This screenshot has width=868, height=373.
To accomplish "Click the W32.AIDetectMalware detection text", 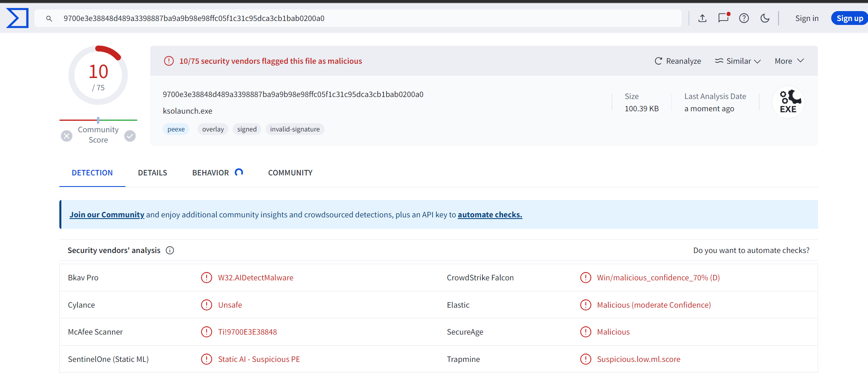I will click(256, 278).
